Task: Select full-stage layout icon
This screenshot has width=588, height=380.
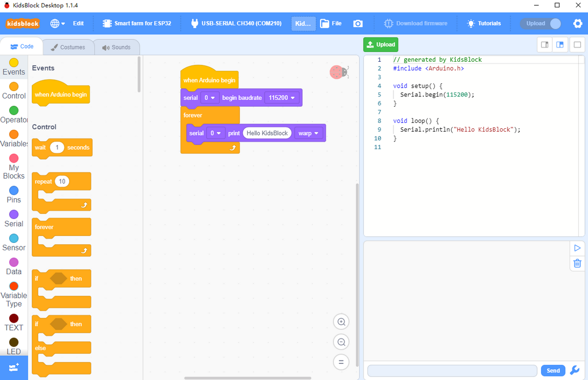Action: click(577, 45)
